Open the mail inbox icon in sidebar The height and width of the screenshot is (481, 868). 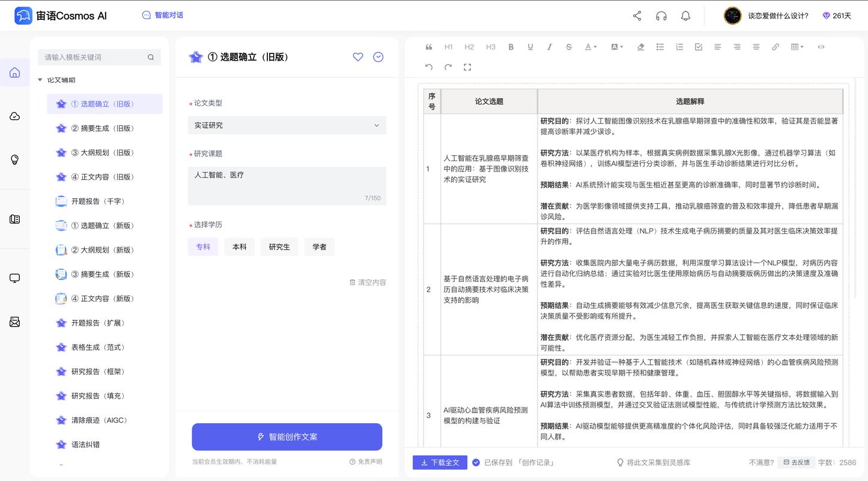point(15,322)
